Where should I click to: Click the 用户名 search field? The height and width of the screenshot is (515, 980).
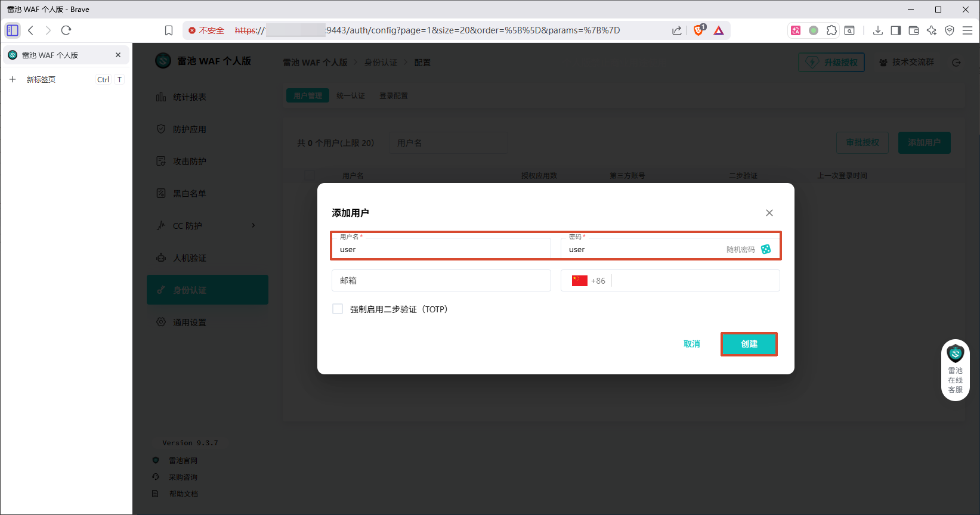click(x=449, y=143)
